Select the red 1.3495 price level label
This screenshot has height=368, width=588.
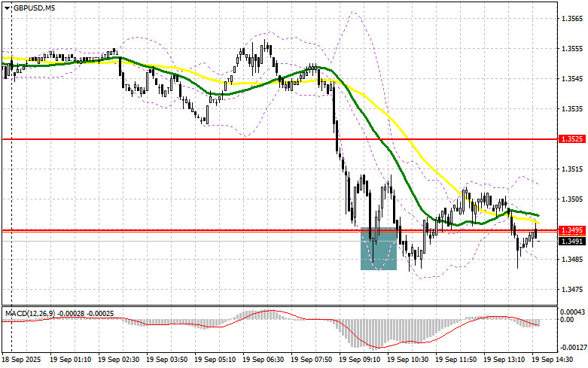click(572, 230)
